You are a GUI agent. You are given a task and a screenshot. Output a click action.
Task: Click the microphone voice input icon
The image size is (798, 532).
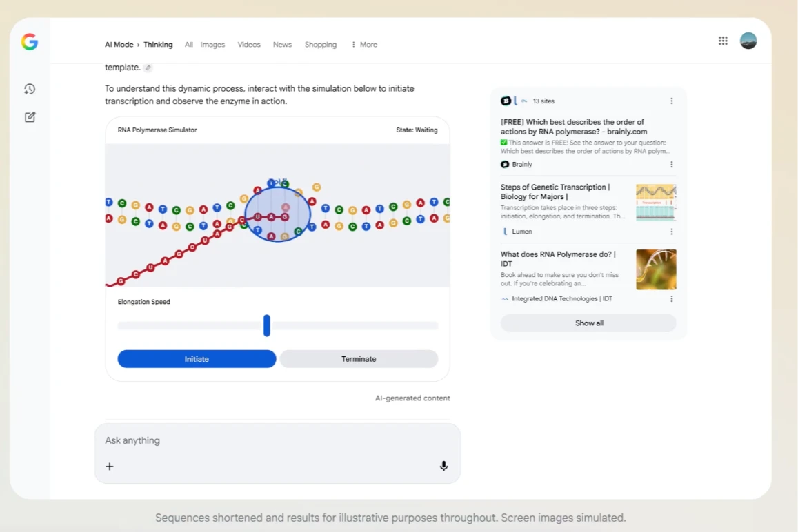point(443,466)
